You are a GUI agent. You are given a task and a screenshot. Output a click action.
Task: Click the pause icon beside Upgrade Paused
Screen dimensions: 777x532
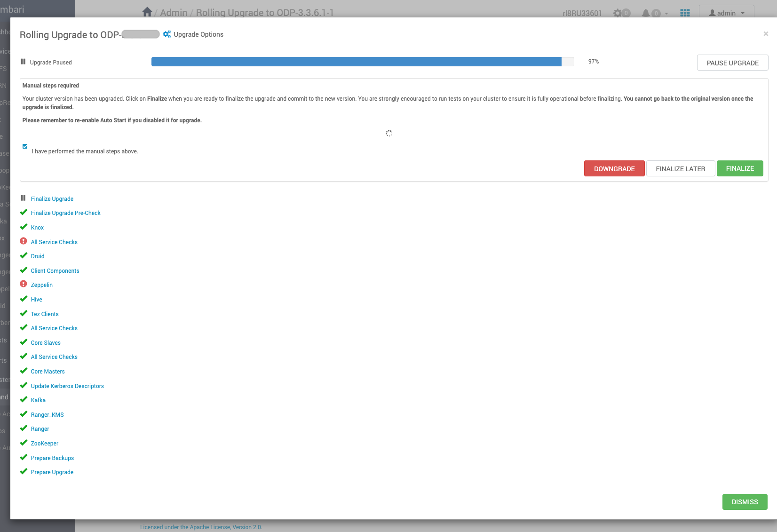coord(23,62)
